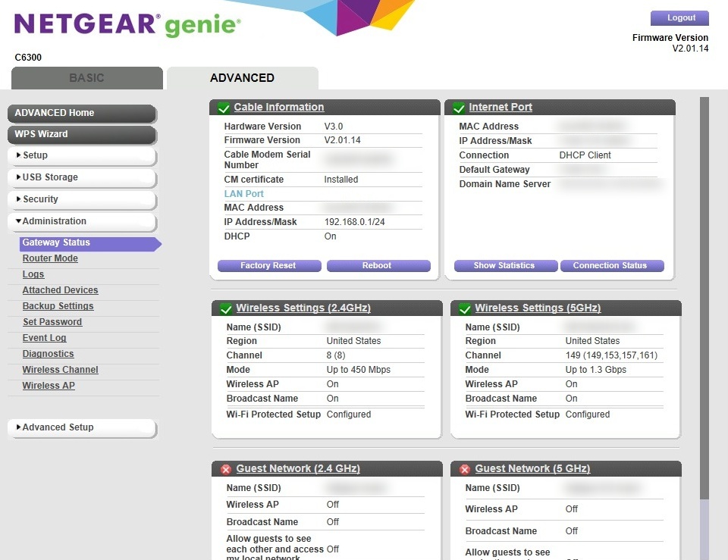Expand the Setup menu section

tap(82, 155)
